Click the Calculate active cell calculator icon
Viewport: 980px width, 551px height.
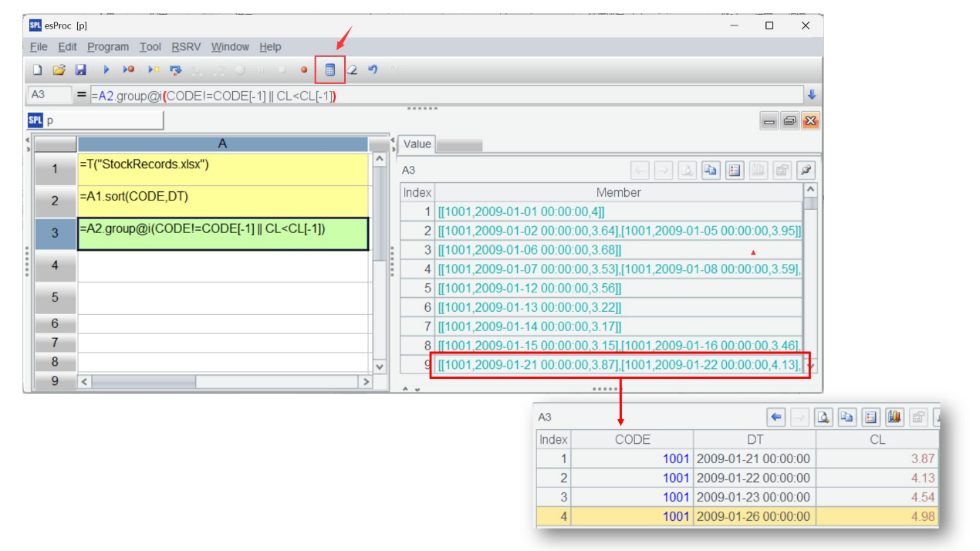(330, 69)
